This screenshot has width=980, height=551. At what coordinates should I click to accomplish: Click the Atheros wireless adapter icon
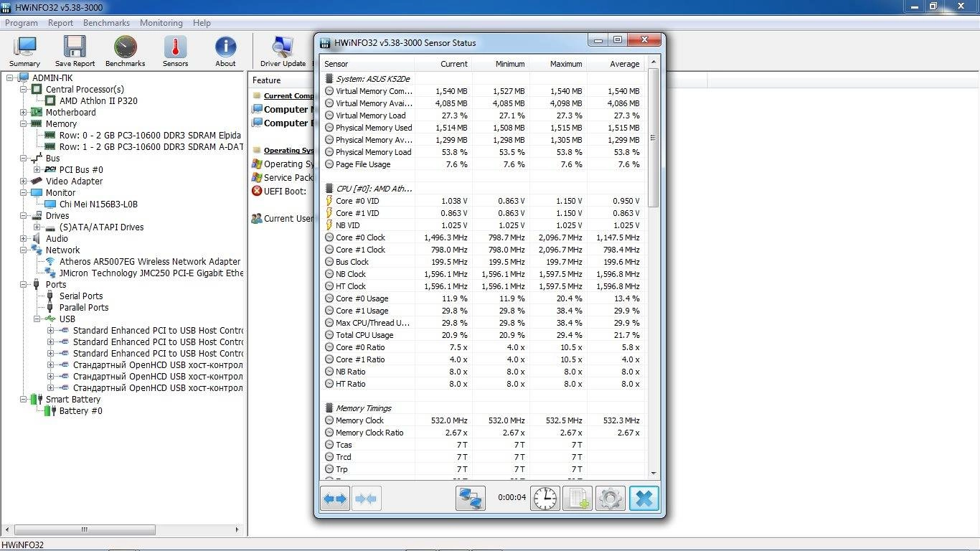pyautogui.click(x=50, y=261)
